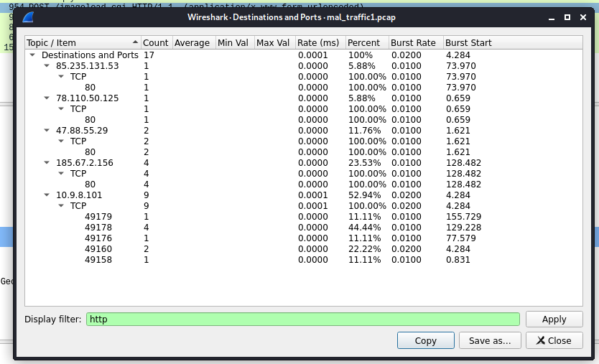The width and height of the screenshot is (599, 364).
Task: Select port 80 under 78.110.50.125
Action: click(304, 120)
